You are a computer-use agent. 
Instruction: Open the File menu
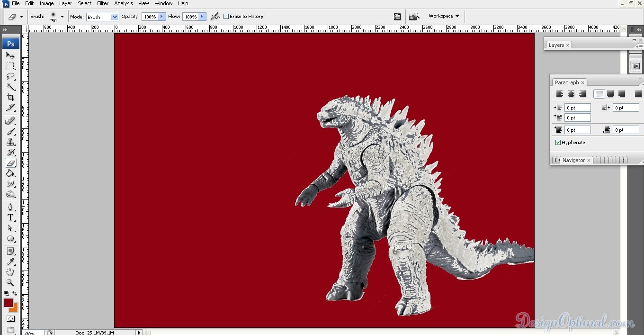coord(16,3)
